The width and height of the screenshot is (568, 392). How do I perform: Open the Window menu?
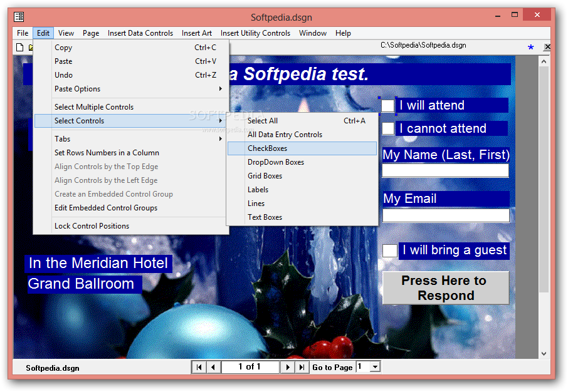[x=313, y=33]
